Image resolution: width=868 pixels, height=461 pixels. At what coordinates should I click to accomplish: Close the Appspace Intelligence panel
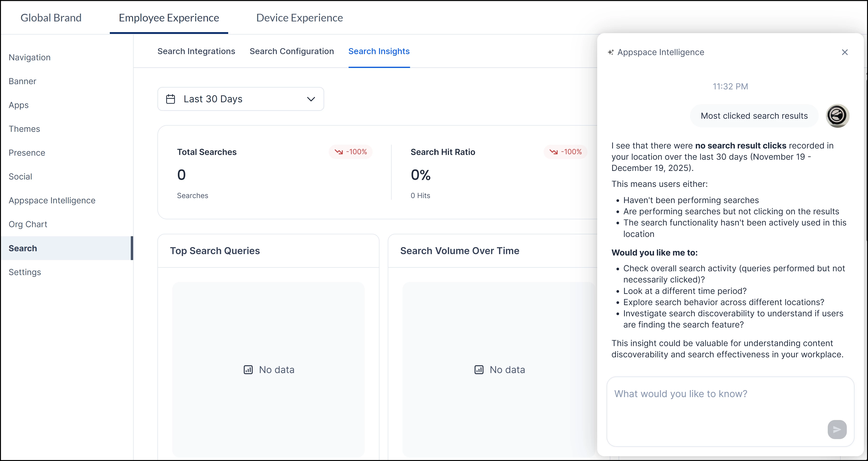click(x=844, y=52)
